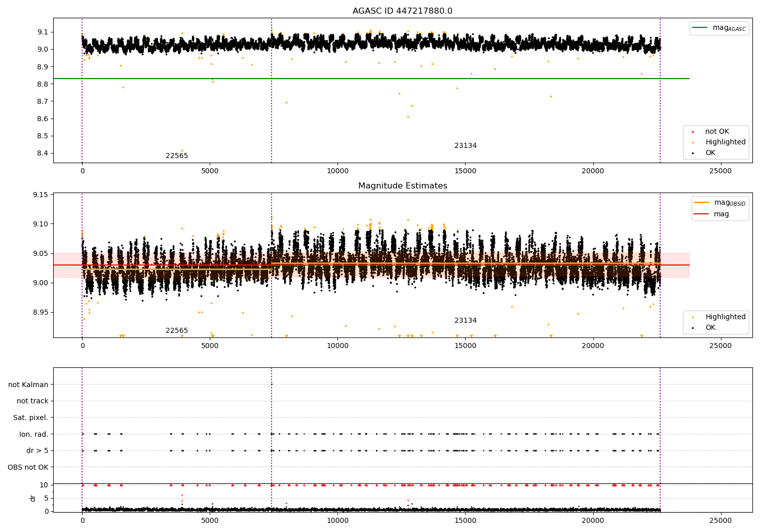Click the 'Sat. pixel.' row label

tap(31, 418)
